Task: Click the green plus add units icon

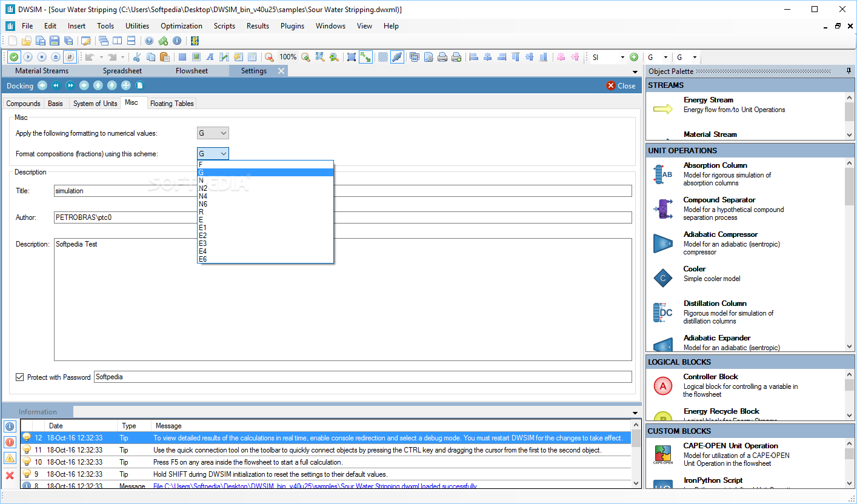Action: click(x=634, y=57)
